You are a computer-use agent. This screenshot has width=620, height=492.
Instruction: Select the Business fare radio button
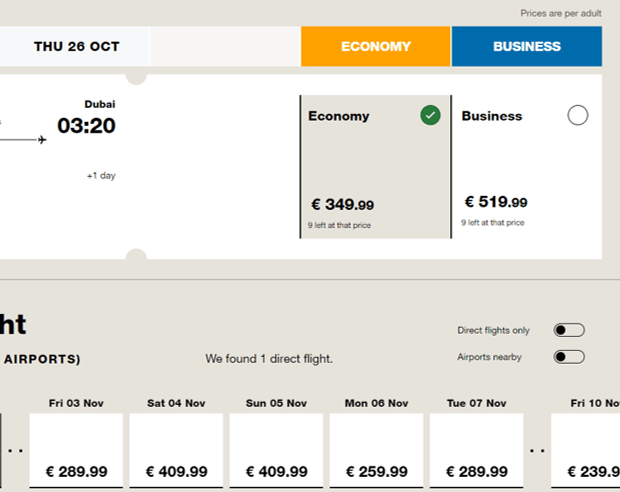point(577,115)
